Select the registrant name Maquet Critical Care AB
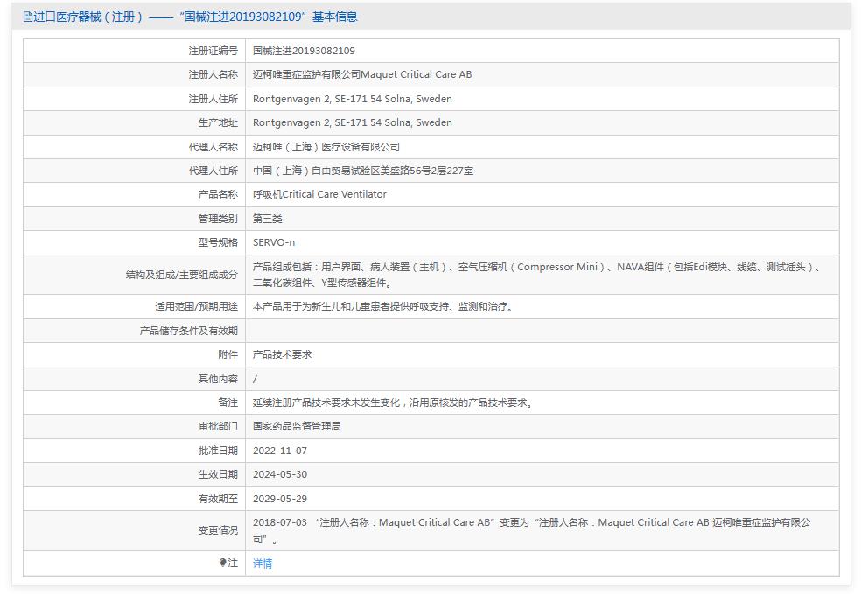This screenshot has height=594, width=868. (x=361, y=74)
